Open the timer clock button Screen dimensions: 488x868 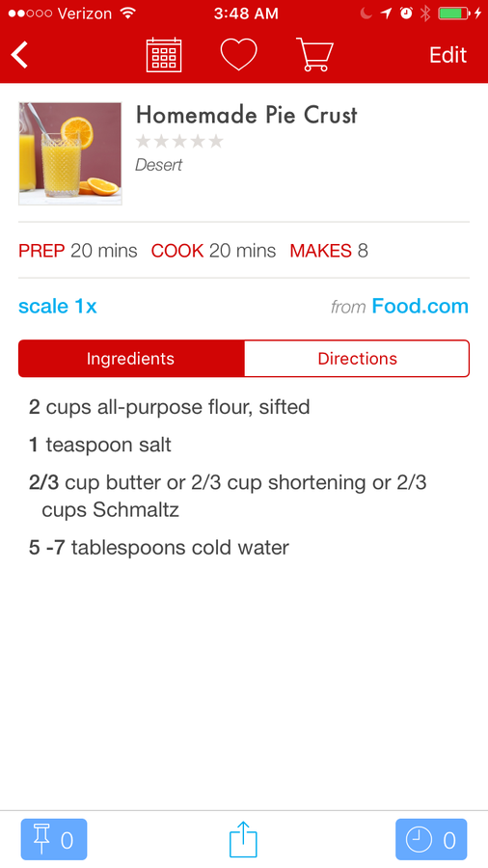(x=431, y=839)
